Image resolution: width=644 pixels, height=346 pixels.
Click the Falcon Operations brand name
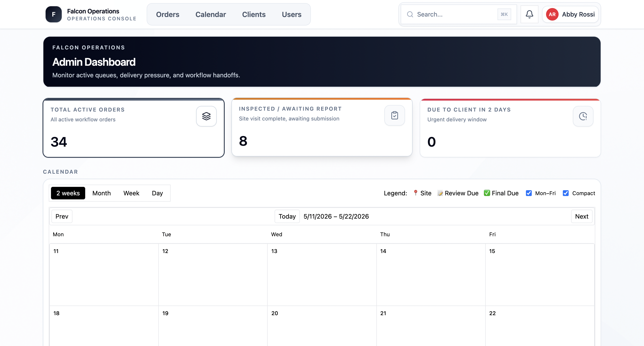point(93,11)
